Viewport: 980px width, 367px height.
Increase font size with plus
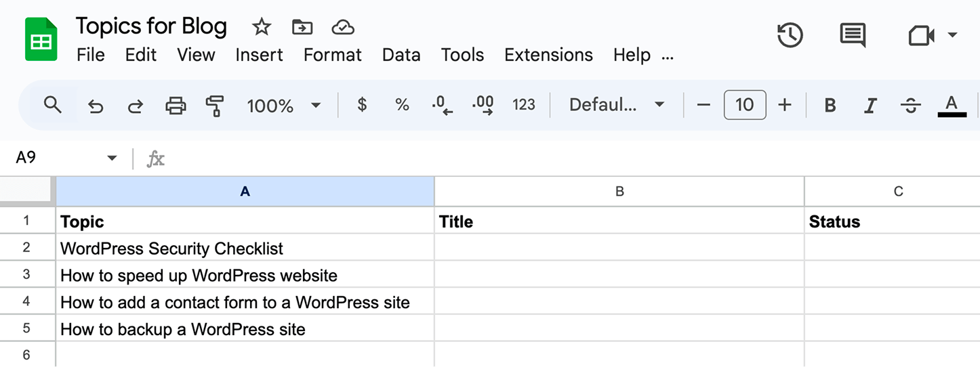coord(785,105)
